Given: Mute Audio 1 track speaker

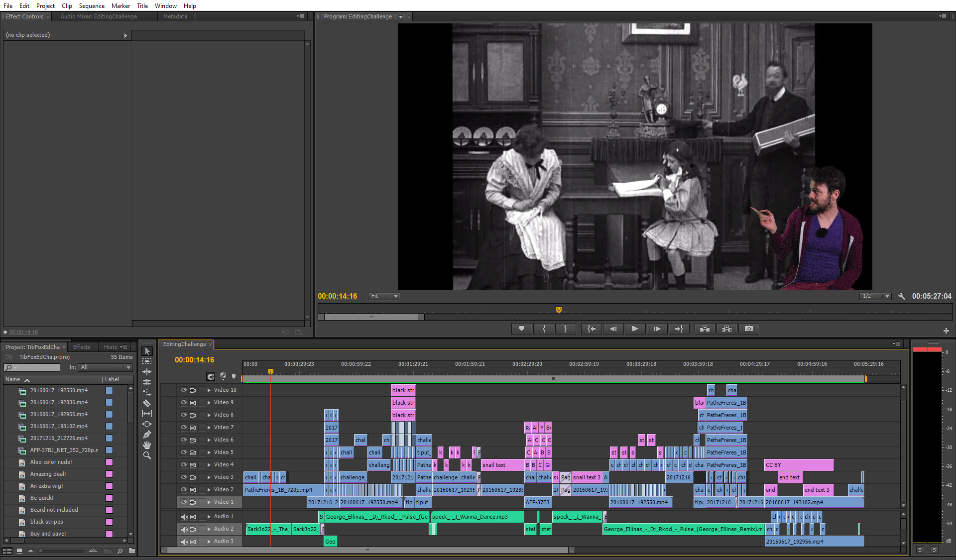Looking at the screenshot, I should [184, 517].
